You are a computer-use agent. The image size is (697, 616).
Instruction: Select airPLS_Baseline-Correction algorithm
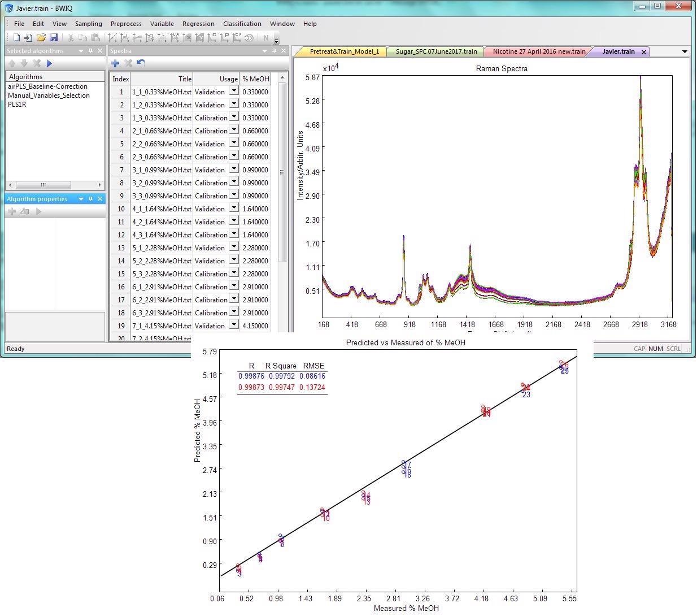click(47, 86)
